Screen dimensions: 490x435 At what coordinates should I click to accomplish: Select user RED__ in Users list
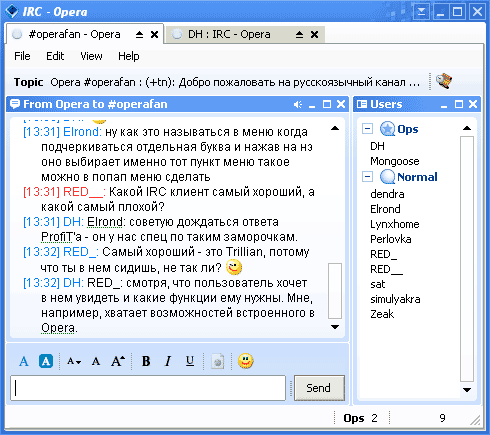point(387,269)
